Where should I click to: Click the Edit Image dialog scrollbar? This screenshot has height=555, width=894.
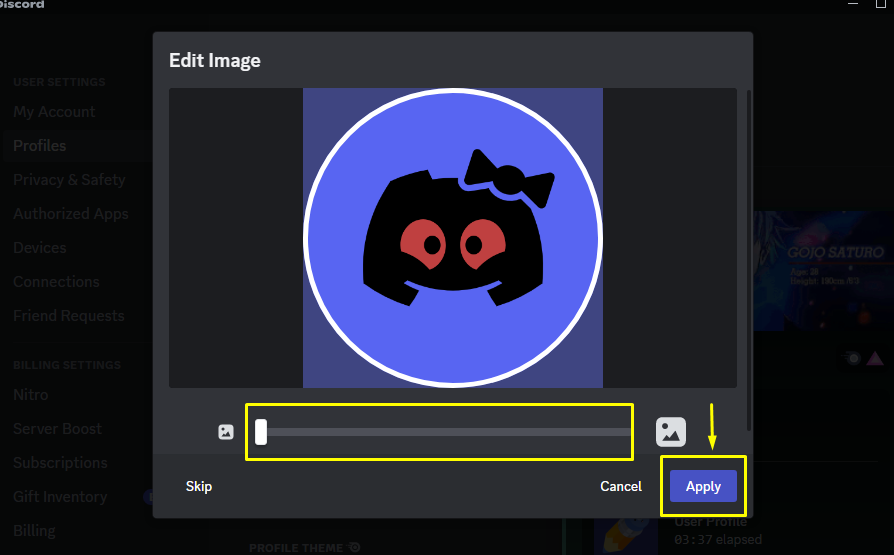[x=749, y=260]
